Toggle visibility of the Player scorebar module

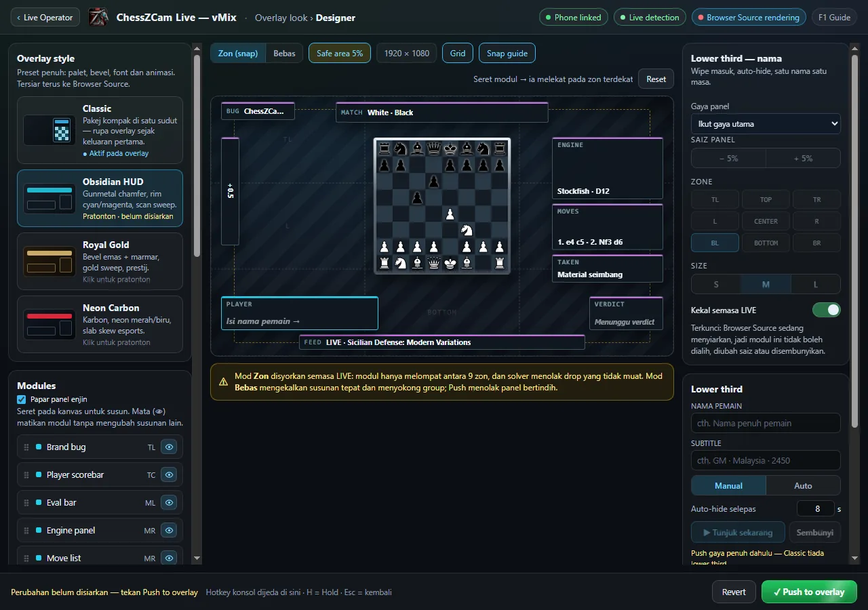click(x=169, y=475)
